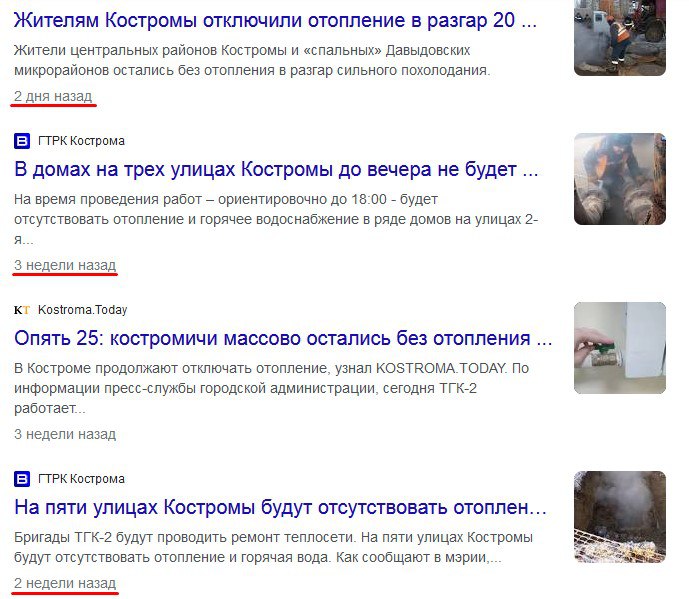Click snippet 'Жители центральных районов Костромы'
689x599 pixels.
pos(252,60)
